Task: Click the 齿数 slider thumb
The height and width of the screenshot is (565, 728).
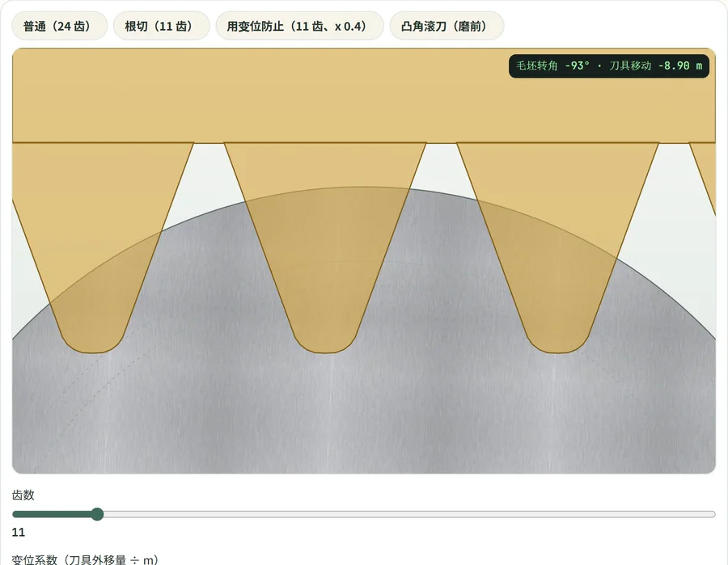Action: 97,514
